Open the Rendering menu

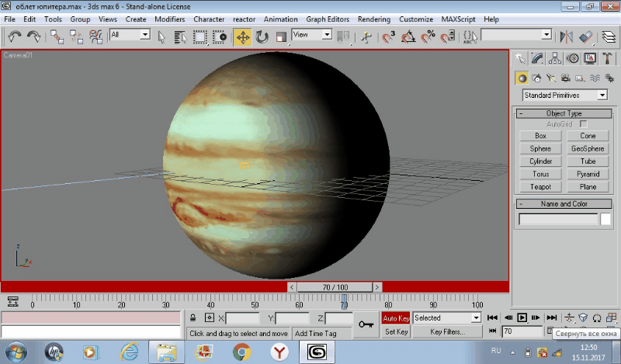click(374, 19)
